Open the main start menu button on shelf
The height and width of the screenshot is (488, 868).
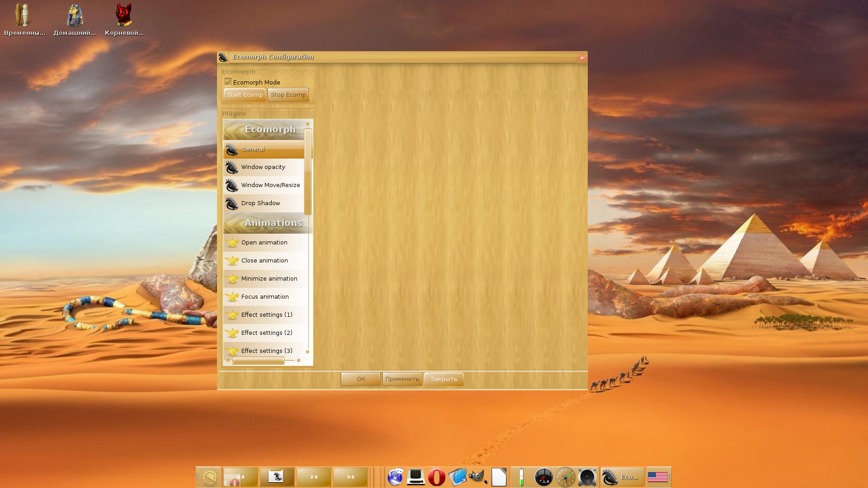pos(210,477)
